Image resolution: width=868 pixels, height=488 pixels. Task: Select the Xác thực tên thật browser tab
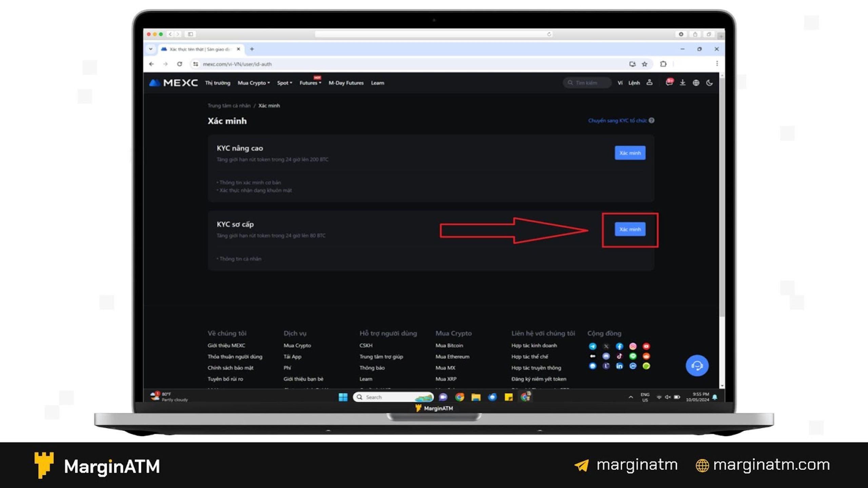click(x=200, y=49)
